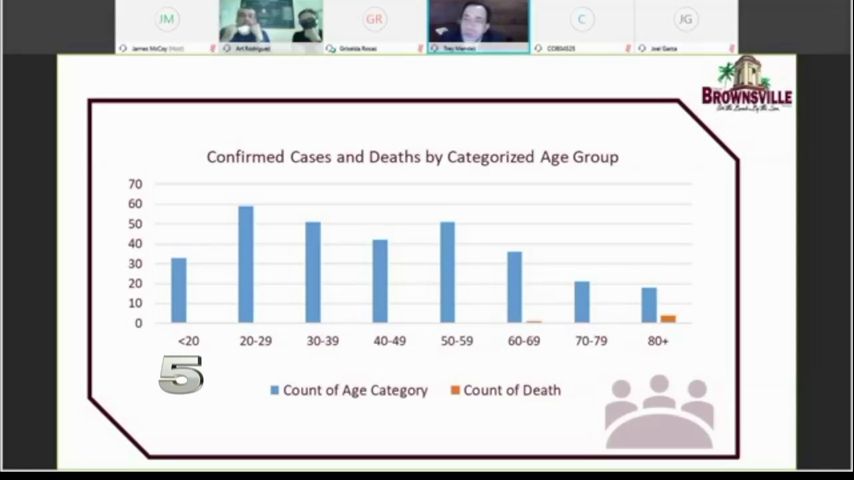Click the <20 age group bar

click(x=179, y=290)
